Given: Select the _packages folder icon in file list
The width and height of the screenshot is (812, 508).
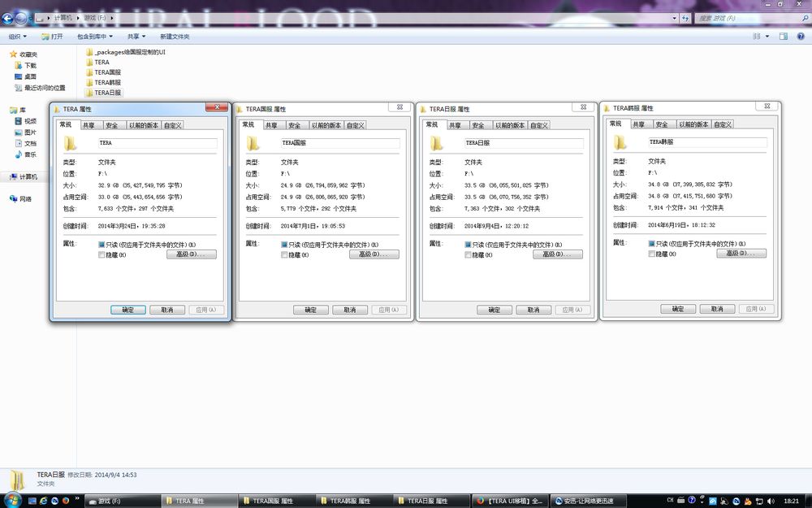Looking at the screenshot, I should (89, 52).
